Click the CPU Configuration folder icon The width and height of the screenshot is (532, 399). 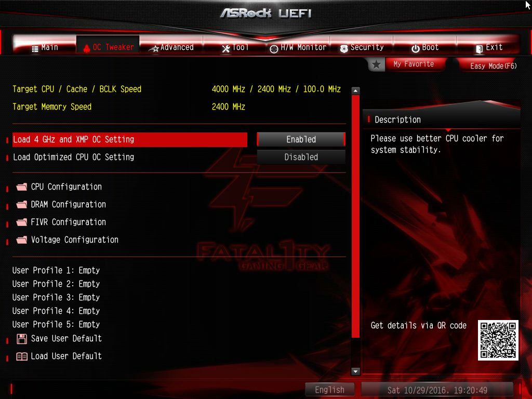[22, 187]
